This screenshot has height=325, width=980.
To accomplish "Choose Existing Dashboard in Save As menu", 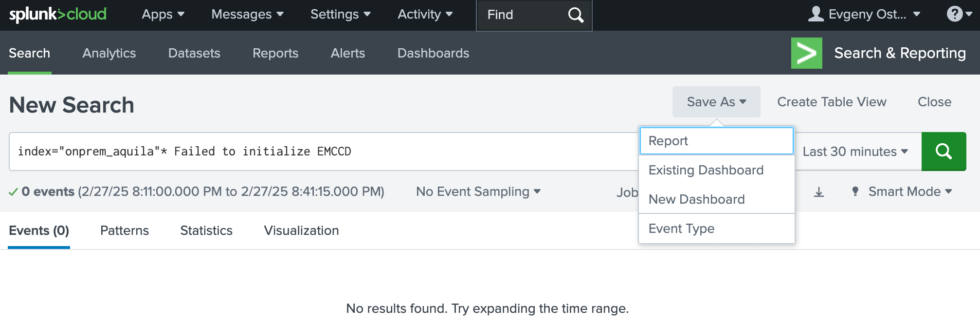I will pos(706,170).
